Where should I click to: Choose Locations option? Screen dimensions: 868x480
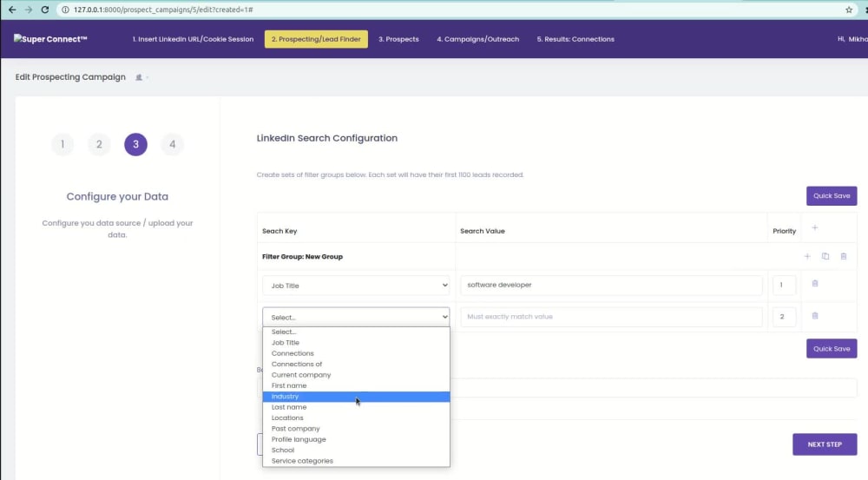(x=356, y=418)
